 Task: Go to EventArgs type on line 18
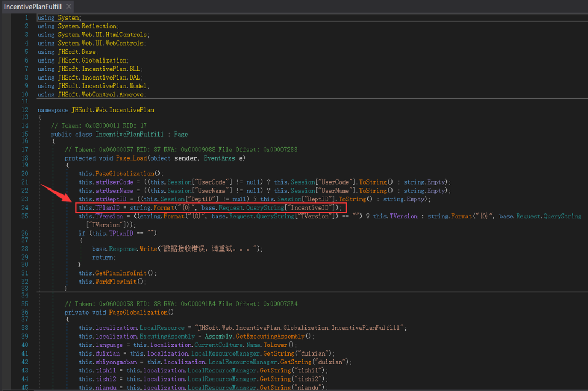click(x=219, y=158)
